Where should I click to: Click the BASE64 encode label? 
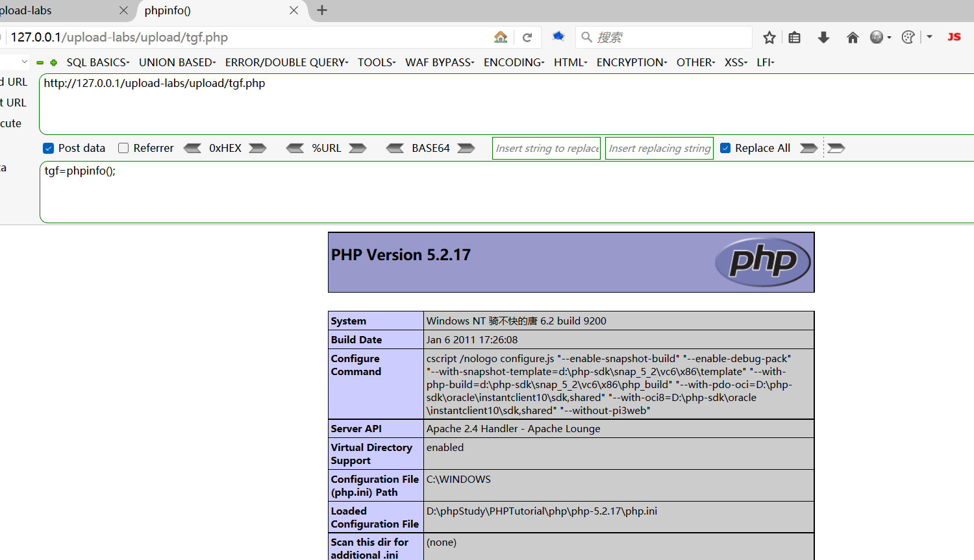click(431, 148)
